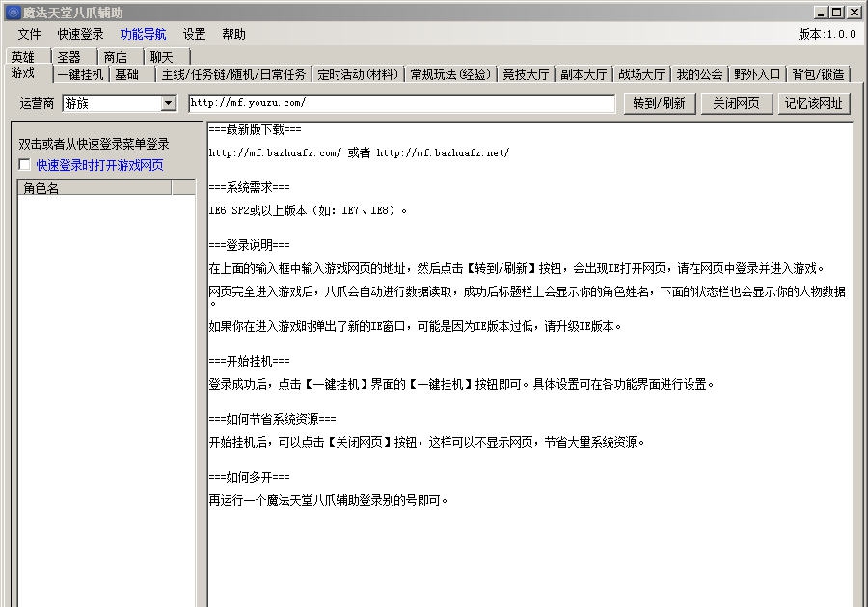Click the 转到/刷新 button

pyautogui.click(x=659, y=101)
